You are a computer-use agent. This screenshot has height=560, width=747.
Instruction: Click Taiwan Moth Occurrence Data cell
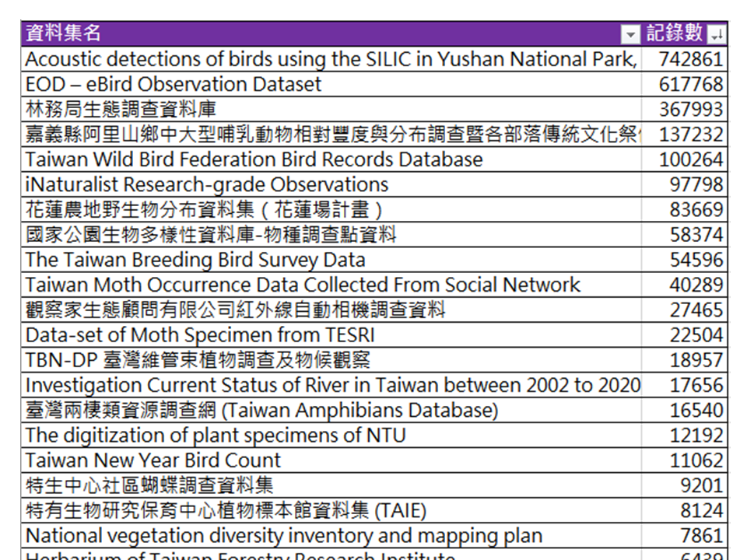(302, 285)
